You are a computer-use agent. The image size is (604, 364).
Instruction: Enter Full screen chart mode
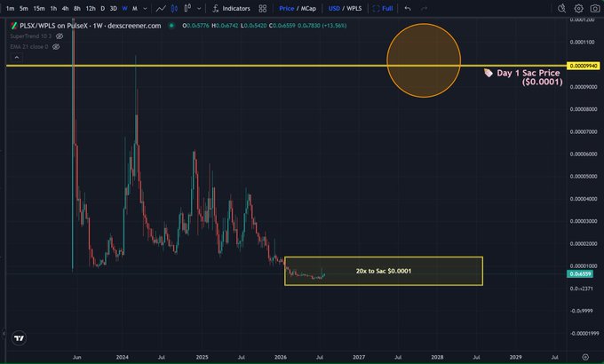[x=383, y=8]
